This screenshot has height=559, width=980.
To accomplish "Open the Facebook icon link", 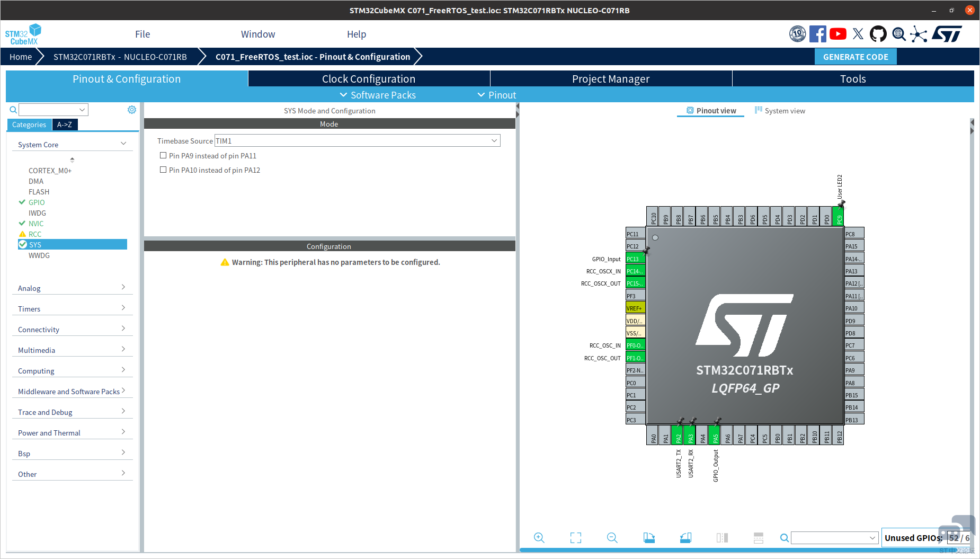I will click(817, 34).
